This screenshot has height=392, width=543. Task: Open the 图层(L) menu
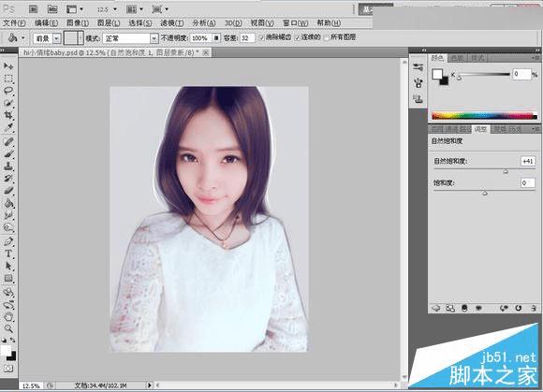point(109,23)
